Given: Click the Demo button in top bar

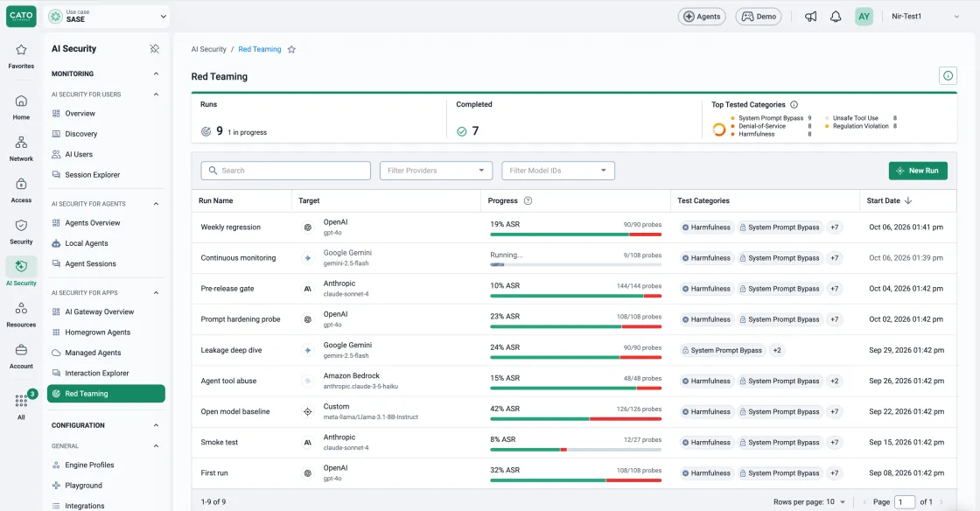Looking at the screenshot, I should point(758,17).
